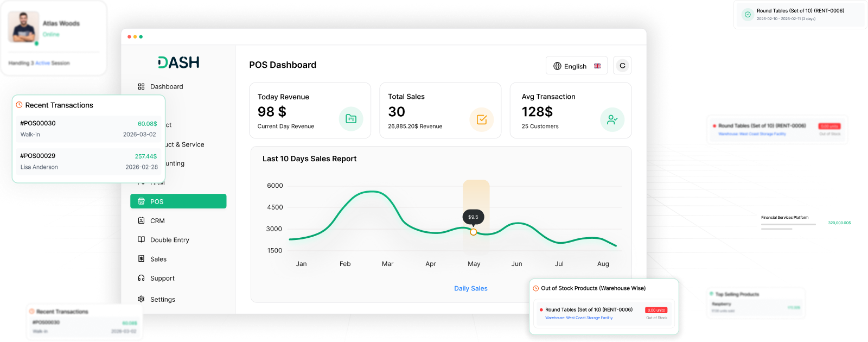Viewport: 868px width, 342px height.
Task: Click the Total Sales orange checkmark icon
Action: [482, 119]
